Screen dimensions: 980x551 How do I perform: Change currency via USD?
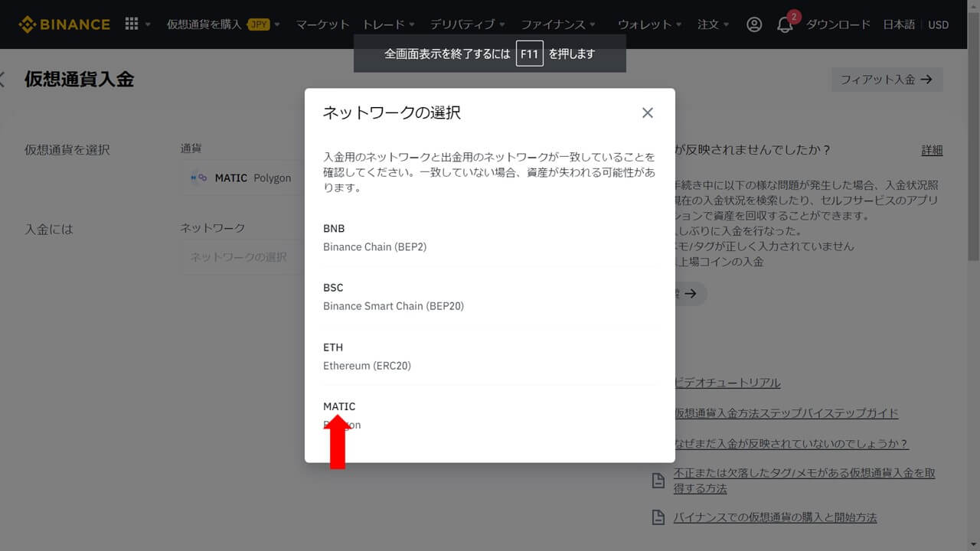(939, 24)
